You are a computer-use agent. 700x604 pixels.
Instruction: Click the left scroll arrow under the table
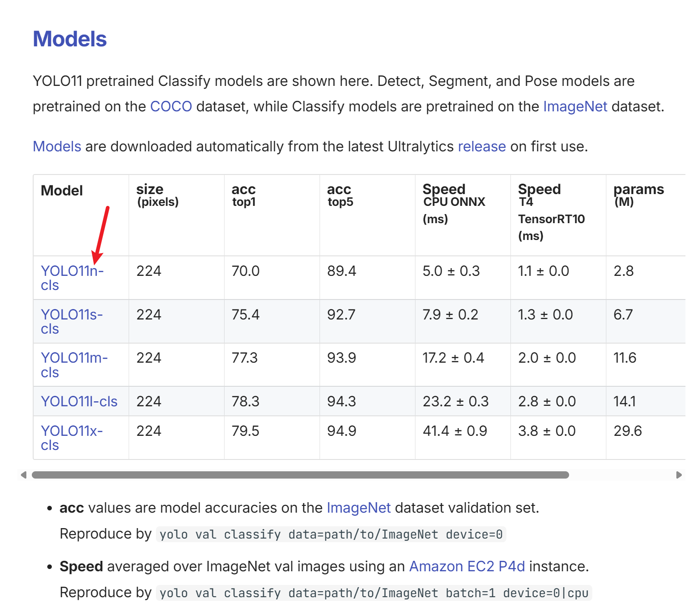pyautogui.click(x=24, y=475)
